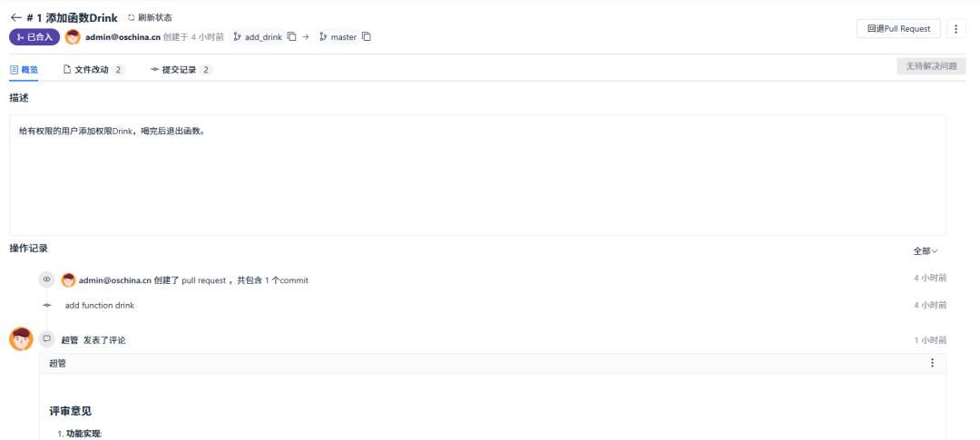Click the add_drink source branch icon
Viewport: 980px width, 440px height.
click(x=237, y=37)
